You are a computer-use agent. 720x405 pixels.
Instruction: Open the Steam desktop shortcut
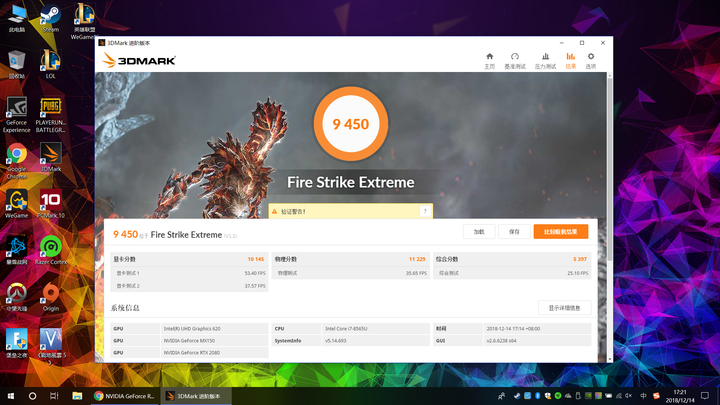[x=51, y=19]
